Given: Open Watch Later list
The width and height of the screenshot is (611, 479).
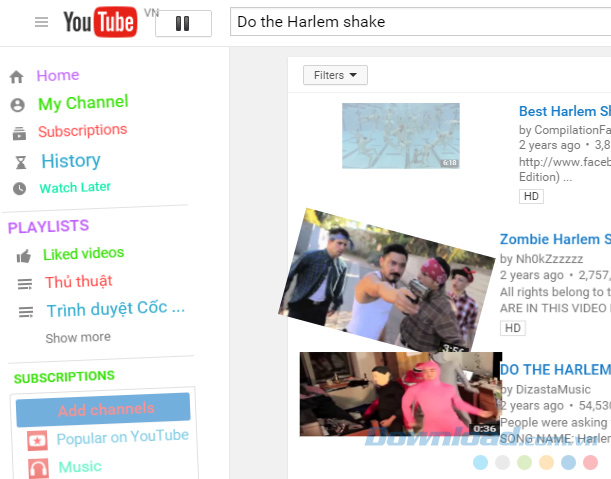Looking at the screenshot, I should (75, 187).
